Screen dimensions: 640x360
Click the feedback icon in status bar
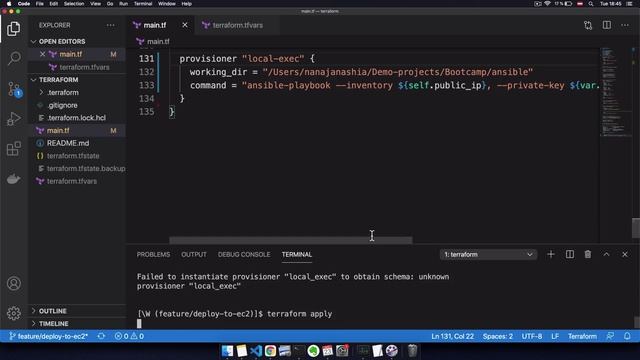tap(610, 336)
